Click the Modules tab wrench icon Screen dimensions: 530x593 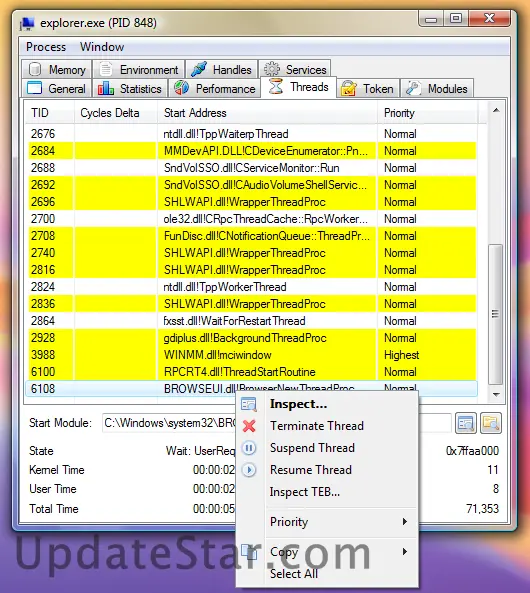tap(413, 88)
